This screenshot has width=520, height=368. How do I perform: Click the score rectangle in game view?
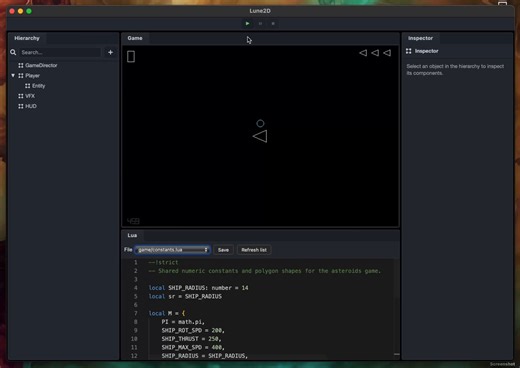(131, 56)
